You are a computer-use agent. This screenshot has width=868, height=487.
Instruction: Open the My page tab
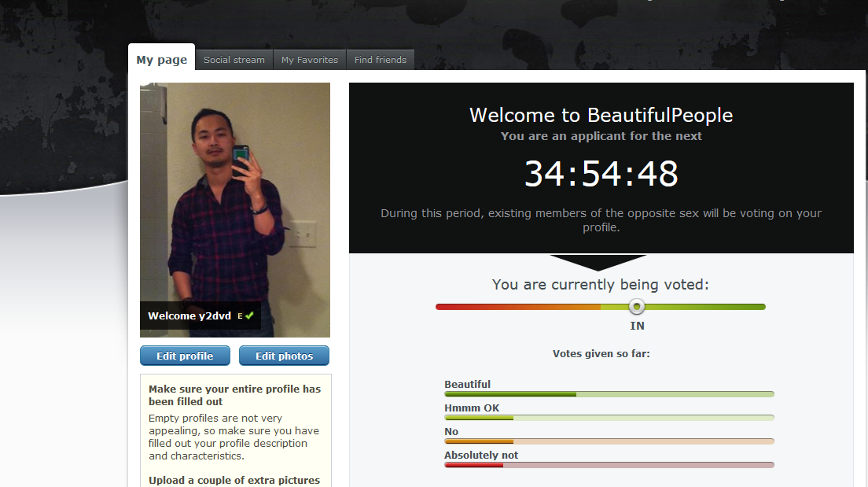[162, 57]
